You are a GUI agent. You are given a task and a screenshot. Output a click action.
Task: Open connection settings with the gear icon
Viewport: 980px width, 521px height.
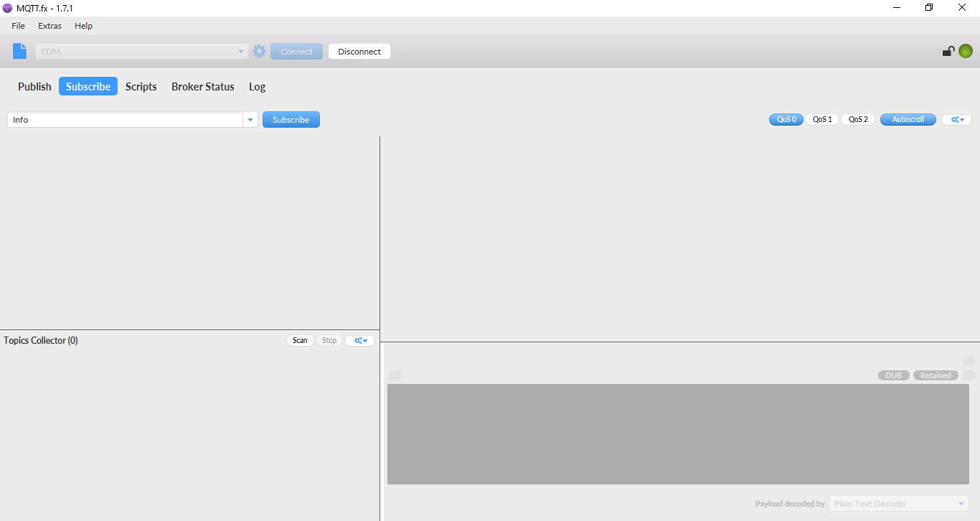click(259, 51)
